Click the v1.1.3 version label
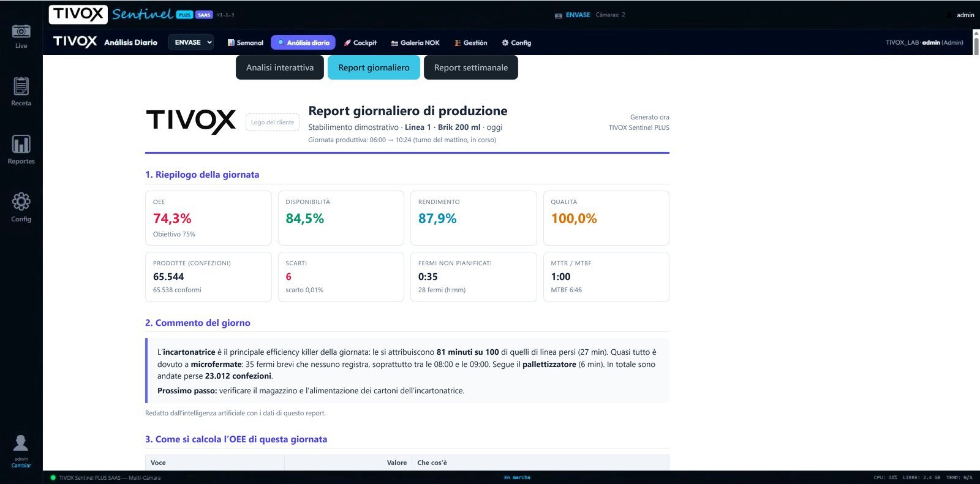Screen dimensions: 980x484 click(225, 15)
